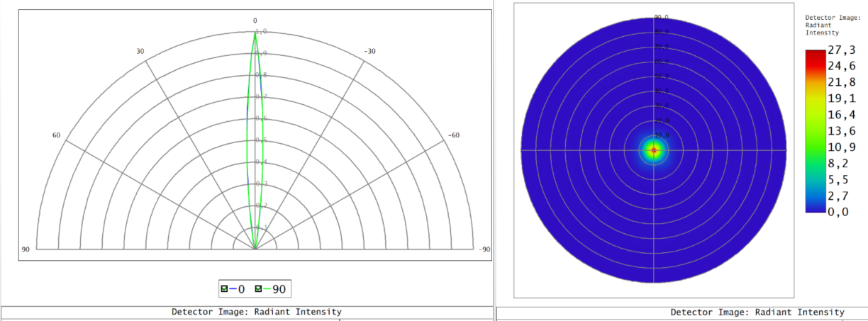Click the 60 degree angle label
The image size is (868, 321).
click(x=56, y=135)
